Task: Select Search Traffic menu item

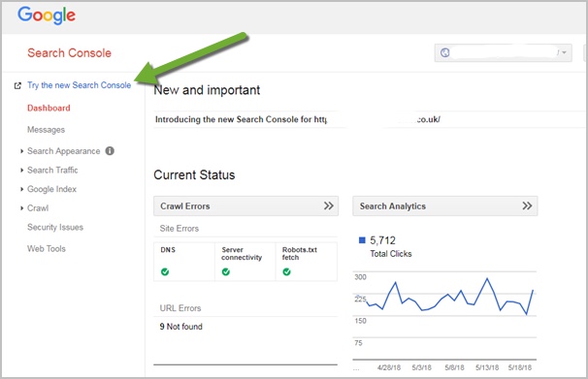Action: pos(52,170)
